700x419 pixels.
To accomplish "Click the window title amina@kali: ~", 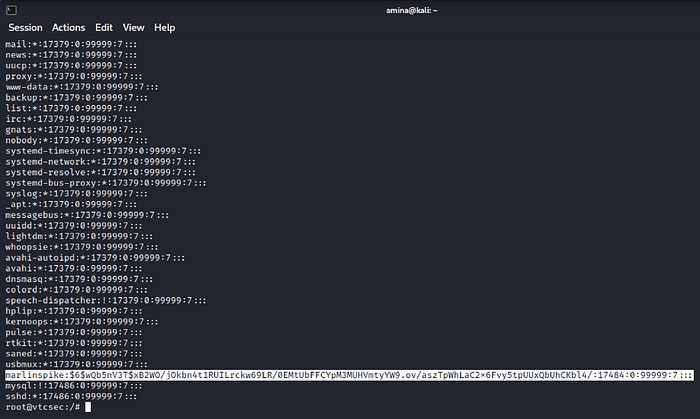I will pos(412,10).
